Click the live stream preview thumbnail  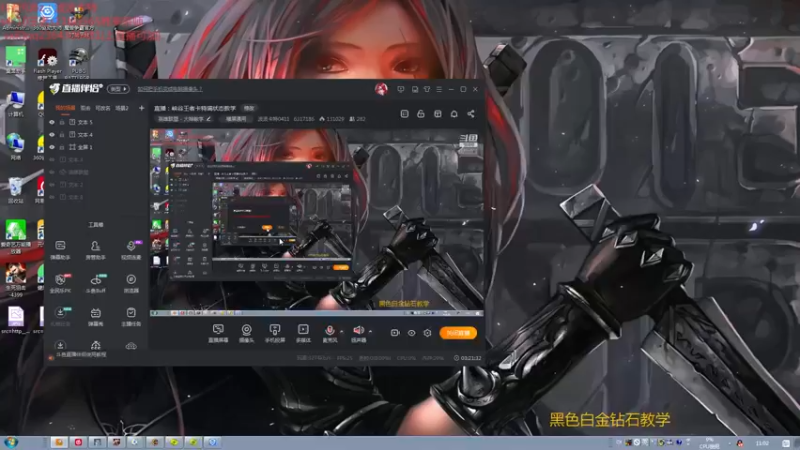(x=316, y=222)
